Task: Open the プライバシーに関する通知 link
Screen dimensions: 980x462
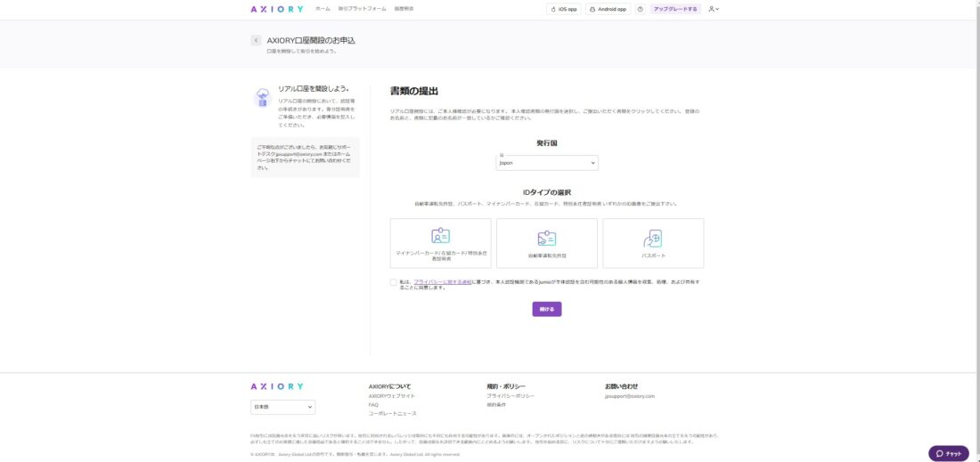Action: coord(443,281)
